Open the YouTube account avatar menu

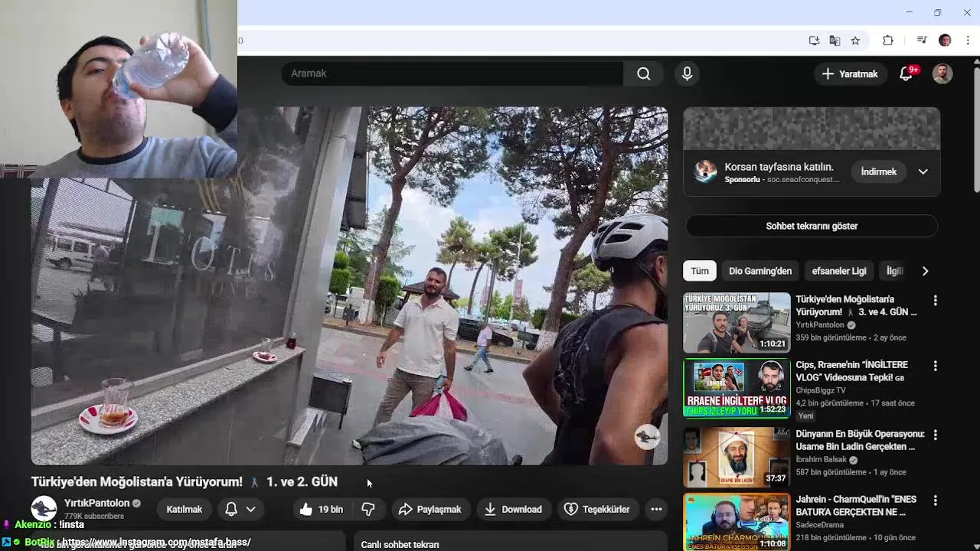[942, 73]
